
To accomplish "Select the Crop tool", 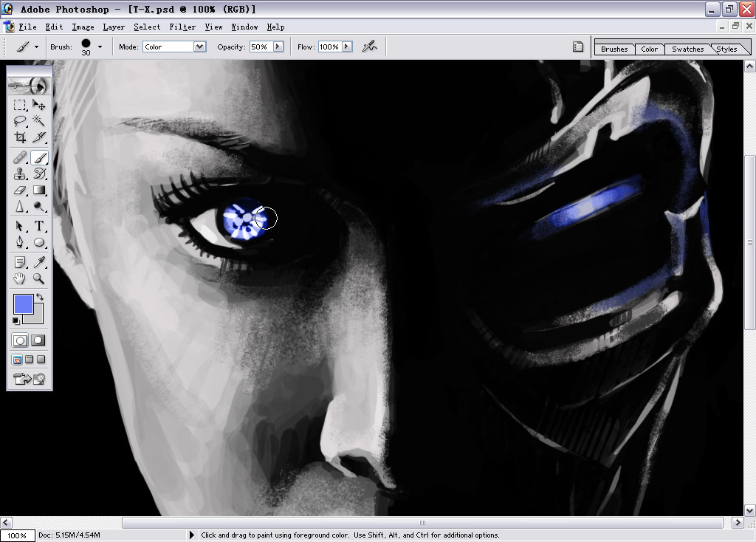I will 20,137.
